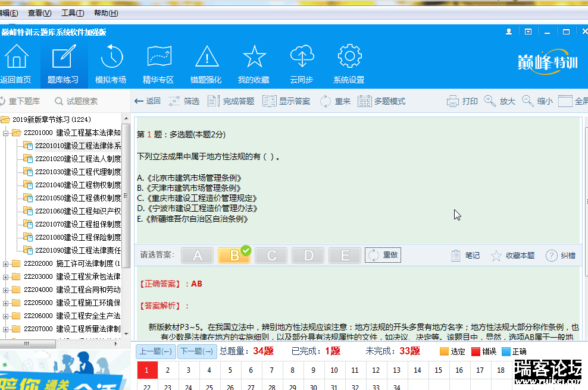Jump to highlighted question 1 cell

tap(146, 370)
